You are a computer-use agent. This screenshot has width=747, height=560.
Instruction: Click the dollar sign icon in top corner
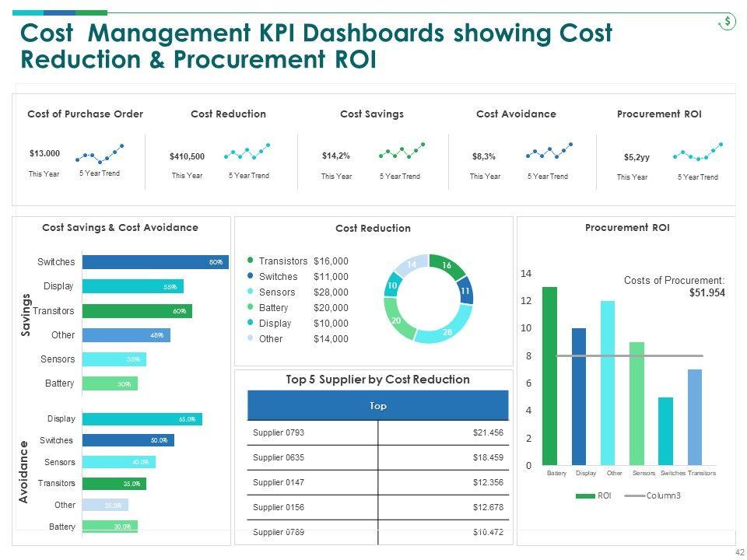[x=727, y=22]
